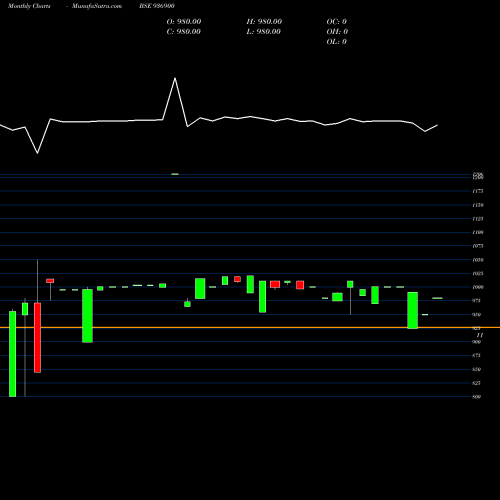Viewport: 500px width, 500px height.
Task: Select the first tall green candle at far left
Action: 12,354
